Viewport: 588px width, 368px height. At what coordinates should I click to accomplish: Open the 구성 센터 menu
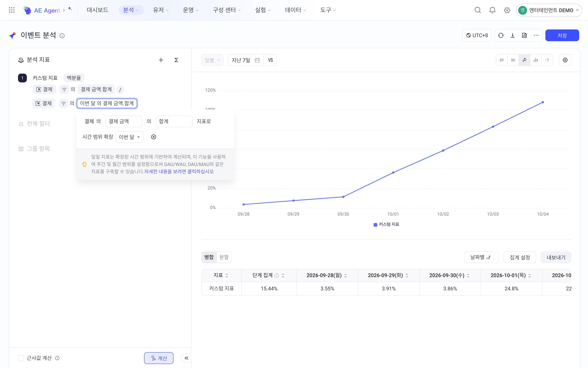point(227,10)
